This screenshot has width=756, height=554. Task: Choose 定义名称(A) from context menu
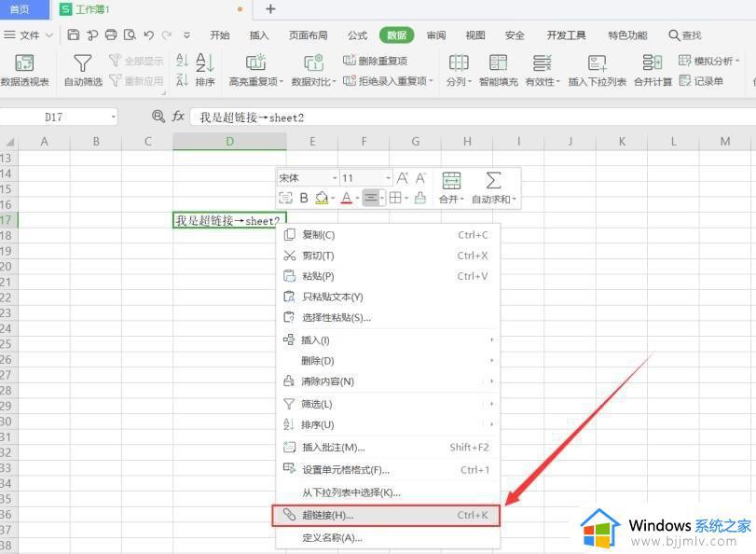(388, 537)
